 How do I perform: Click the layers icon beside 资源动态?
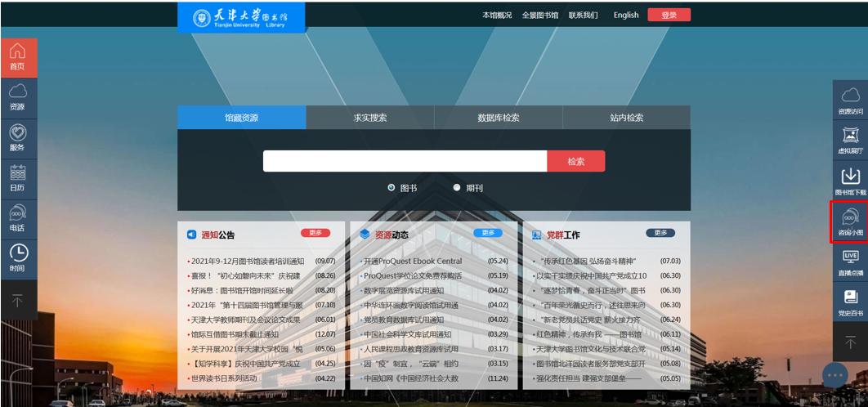365,235
